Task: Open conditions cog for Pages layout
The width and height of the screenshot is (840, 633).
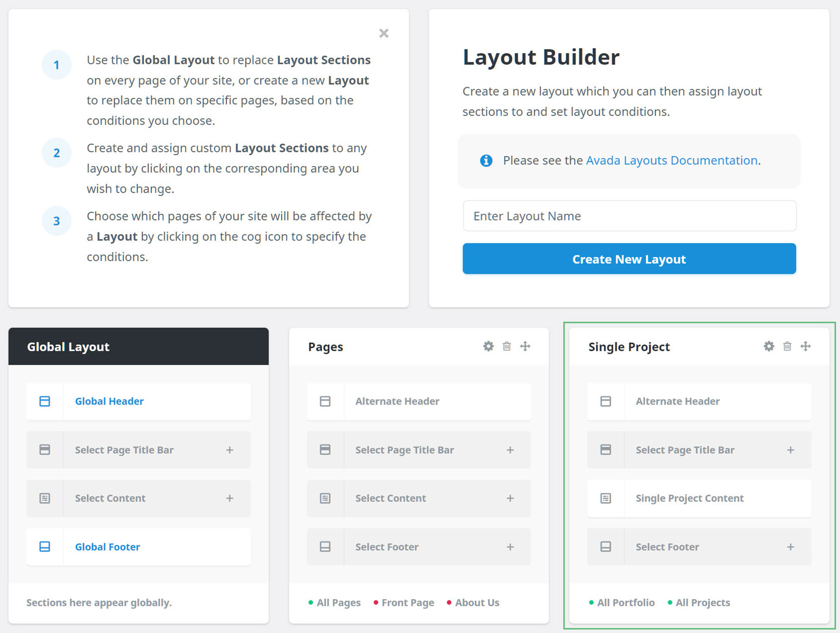Action: click(x=488, y=346)
